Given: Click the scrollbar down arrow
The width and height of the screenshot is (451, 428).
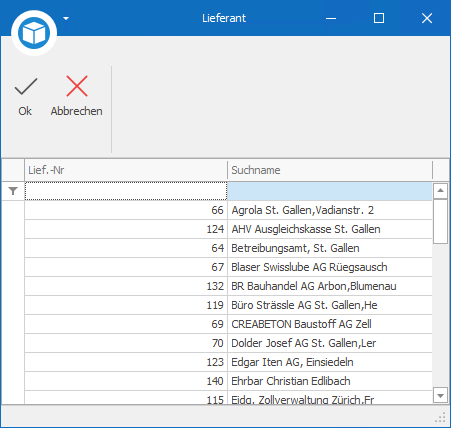Looking at the screenshot, I should [x=440, y=396].
